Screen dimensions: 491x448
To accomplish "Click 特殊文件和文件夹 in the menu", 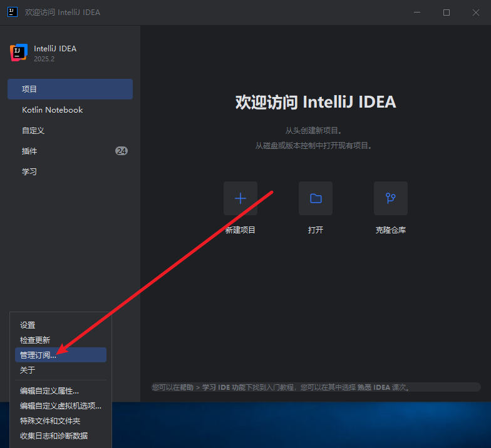I will point(61,420).
